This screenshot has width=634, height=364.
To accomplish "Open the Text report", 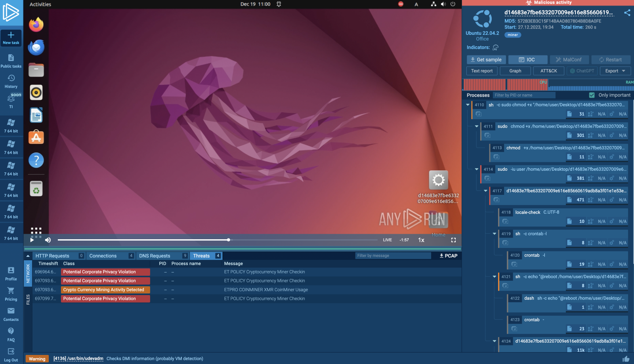I will pyautogui.click(x=482, y=71).
